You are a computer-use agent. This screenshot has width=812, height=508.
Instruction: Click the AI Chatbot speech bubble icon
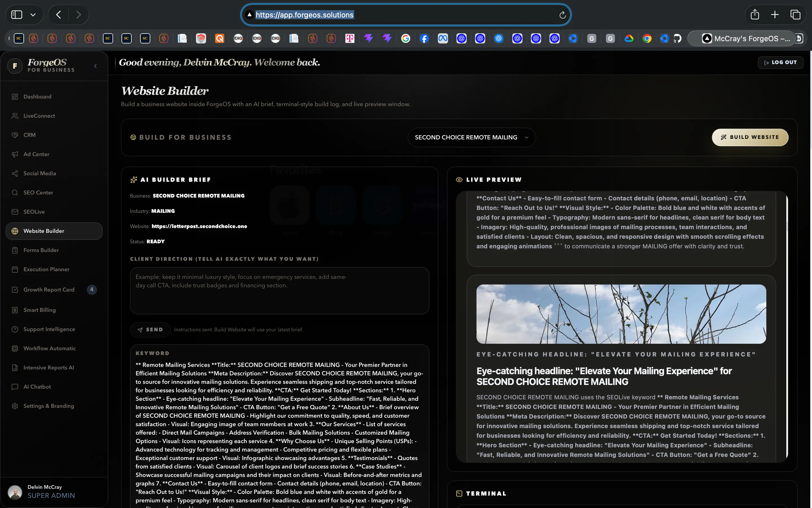pos(15,387)
